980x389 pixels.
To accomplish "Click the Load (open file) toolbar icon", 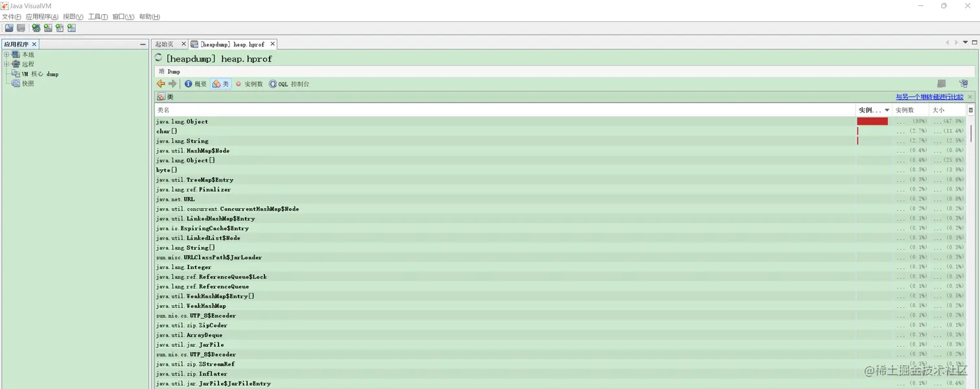I will pos(9,28).
